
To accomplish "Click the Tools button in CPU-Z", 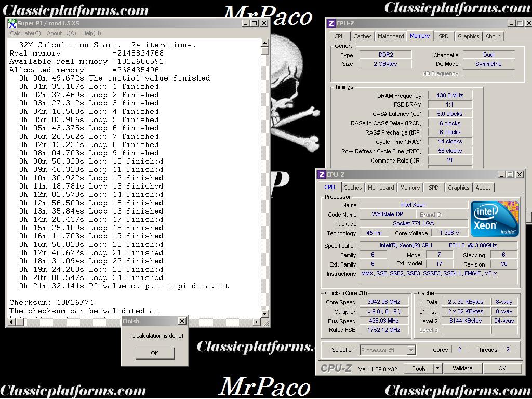I will coord(419,368).
